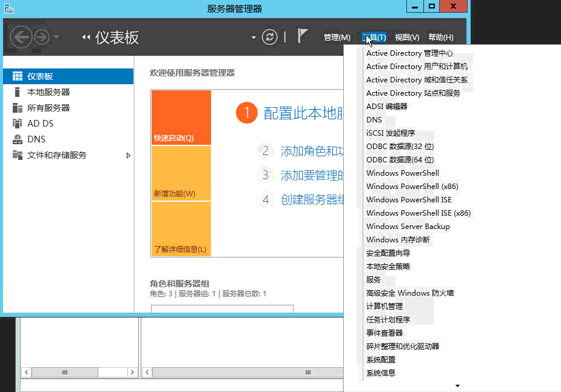Click the refresh icon in header
Screen dimensions: 561x392
pos(269,37)
